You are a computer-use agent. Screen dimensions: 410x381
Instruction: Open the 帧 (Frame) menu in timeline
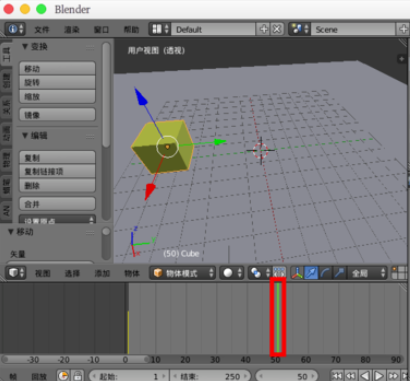(x=13, y=376)
